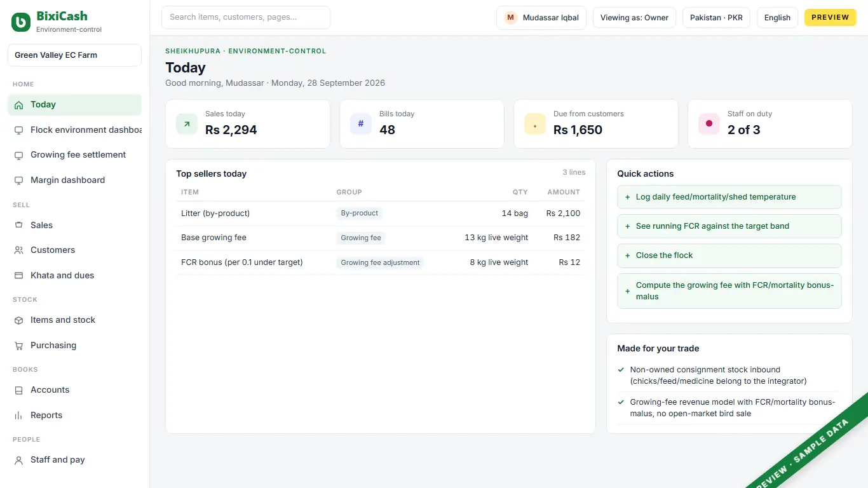This screenshot has width=868, height=488.
Task: Open the Reports section
Action: pyautogui.click(x=74, y=416)
